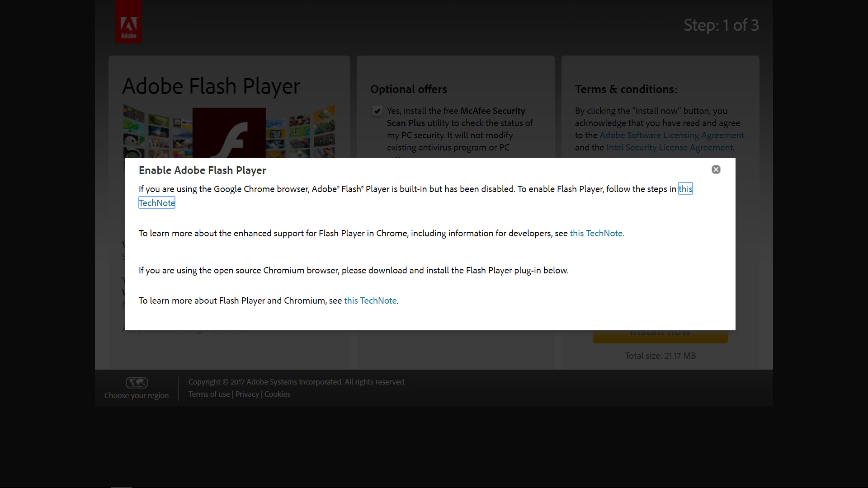Open the Privacy page link
Viewport: 868px width, 488px height.
tap(247, 394)
